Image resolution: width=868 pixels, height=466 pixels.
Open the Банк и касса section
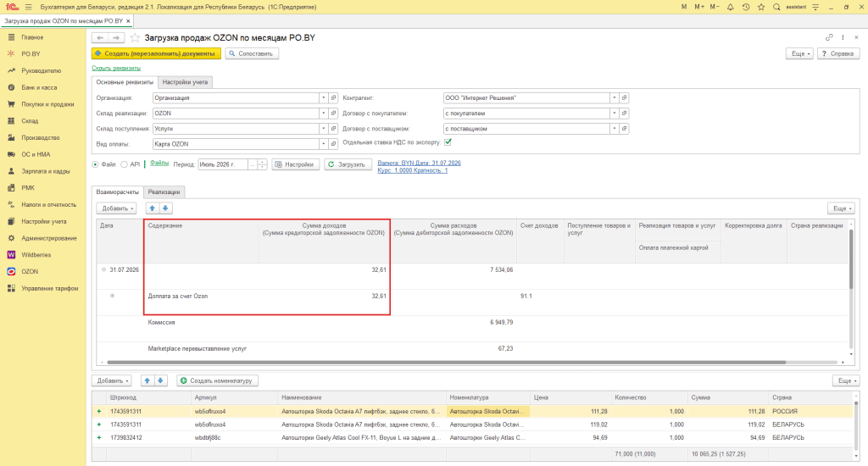(39, 87)
